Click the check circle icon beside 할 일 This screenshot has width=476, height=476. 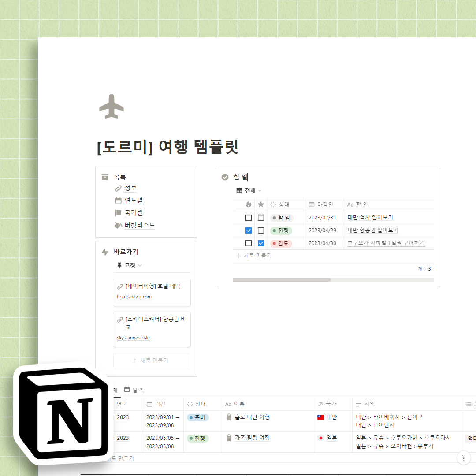coord(225,177)
